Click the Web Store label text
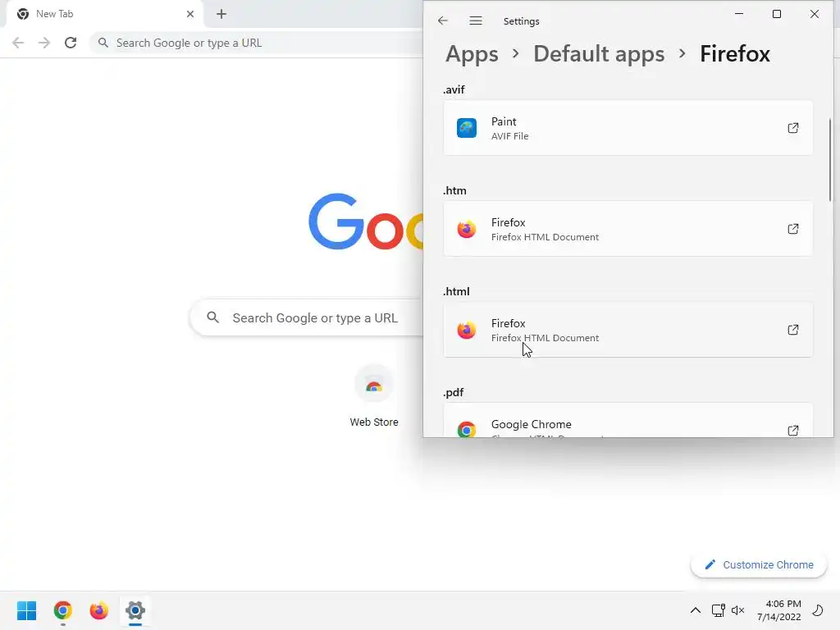This screenshot has height=630, width=840. click(374, 422)
